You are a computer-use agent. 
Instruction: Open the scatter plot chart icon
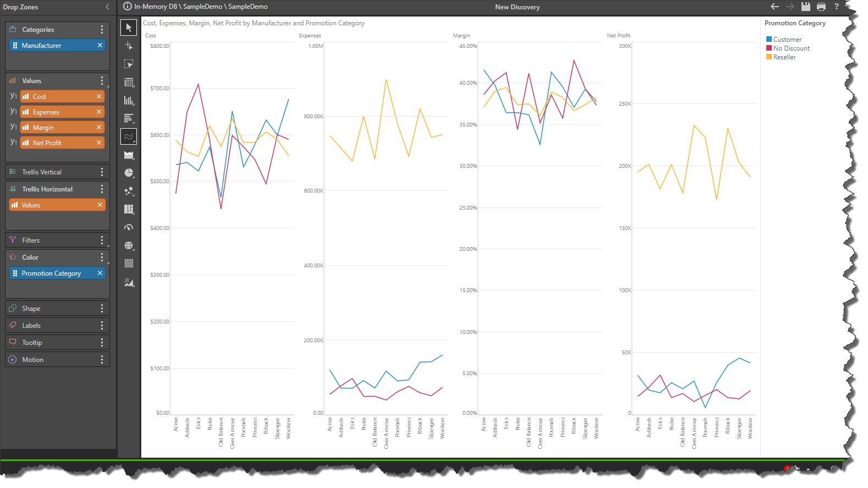pos(129,191)
